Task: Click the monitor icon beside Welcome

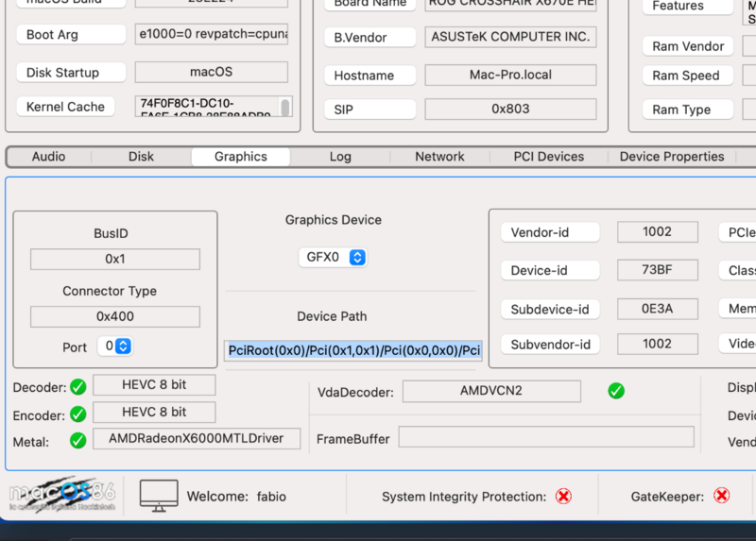Action: 159,496
